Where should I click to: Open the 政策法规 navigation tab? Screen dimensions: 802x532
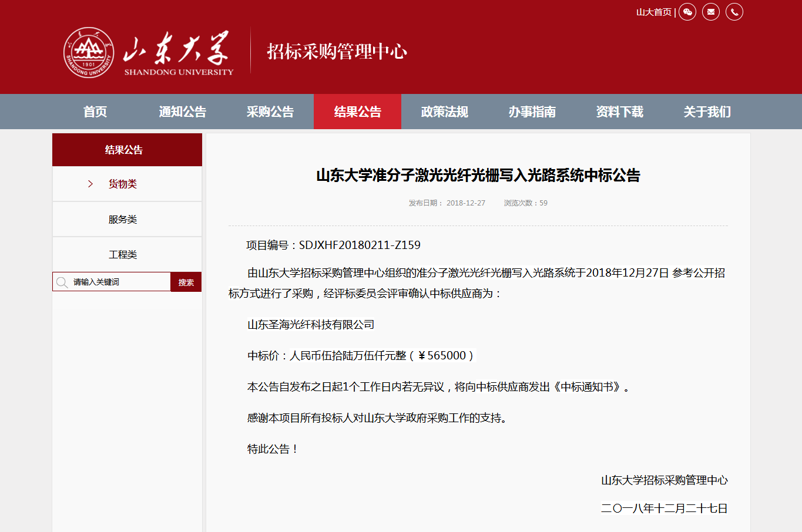[x=445, y=112]
